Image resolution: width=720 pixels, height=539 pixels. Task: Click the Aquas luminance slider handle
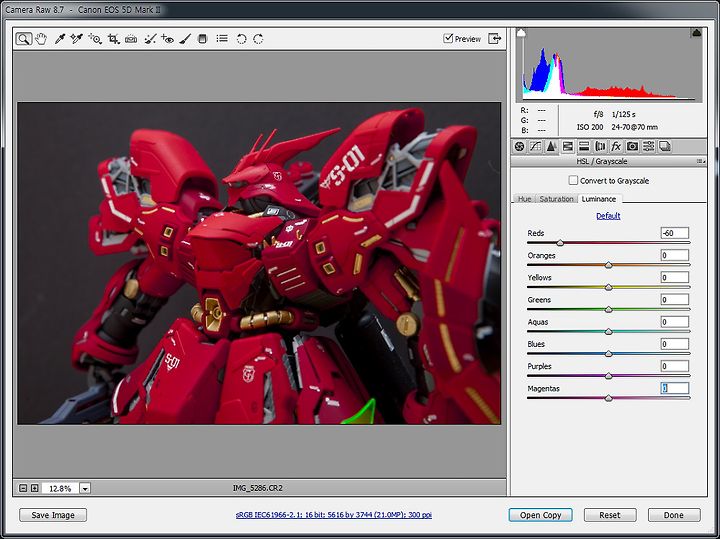[x=608, y=331]
